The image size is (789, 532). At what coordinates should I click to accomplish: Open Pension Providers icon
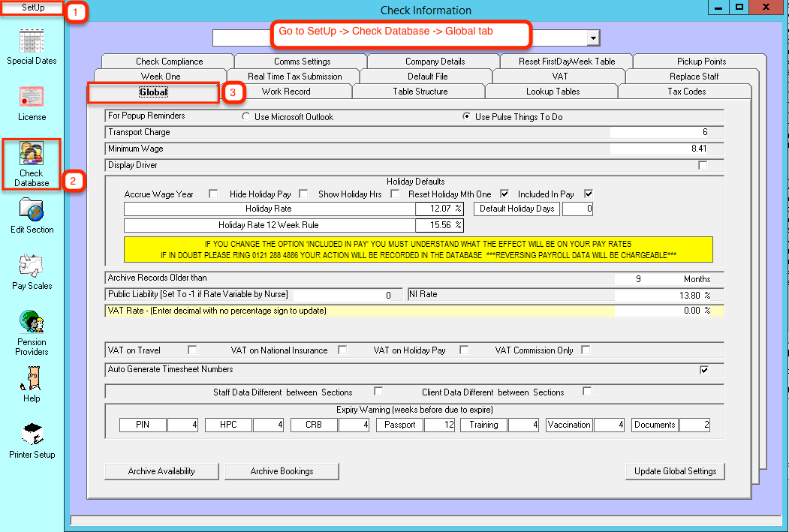[32, 322]
